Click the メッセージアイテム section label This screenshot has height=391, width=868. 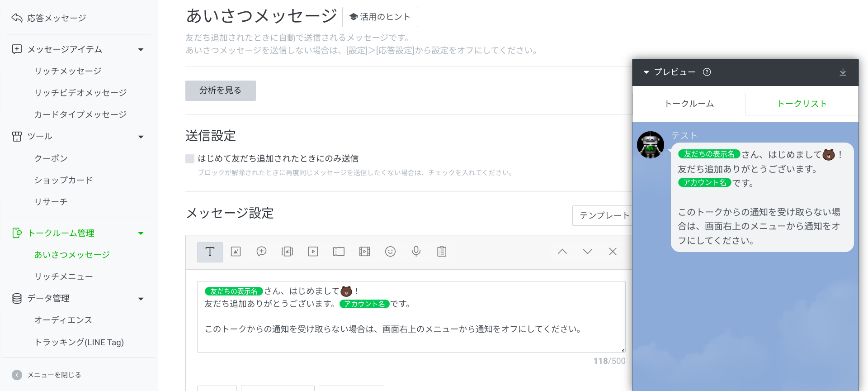point(65,49)
